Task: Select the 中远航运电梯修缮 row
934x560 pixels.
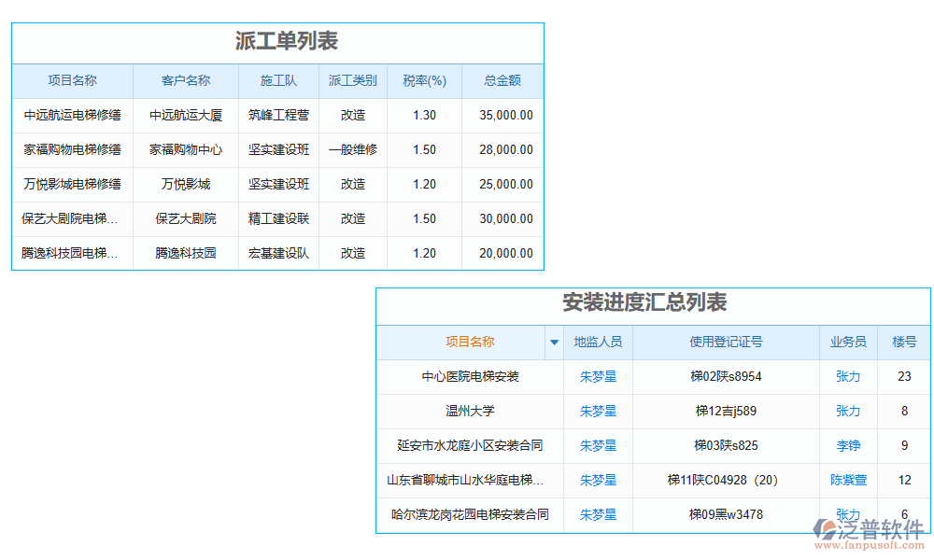Action: tap(71, 115)
